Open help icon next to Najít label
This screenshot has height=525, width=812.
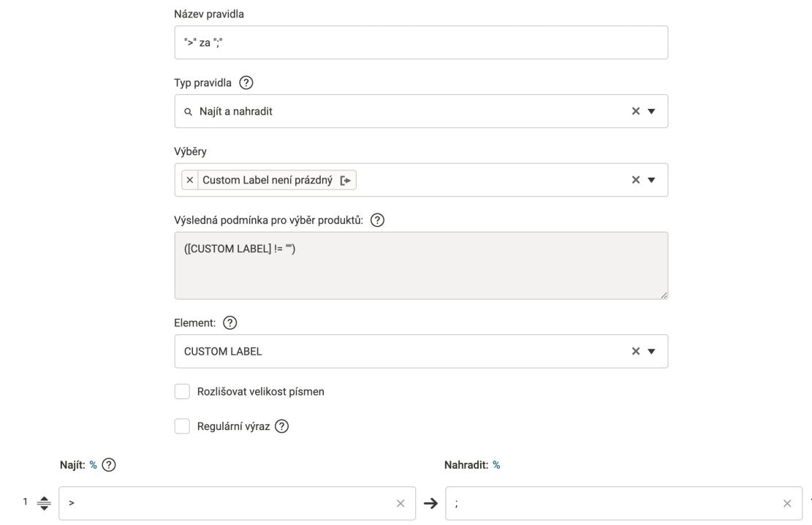109,465
